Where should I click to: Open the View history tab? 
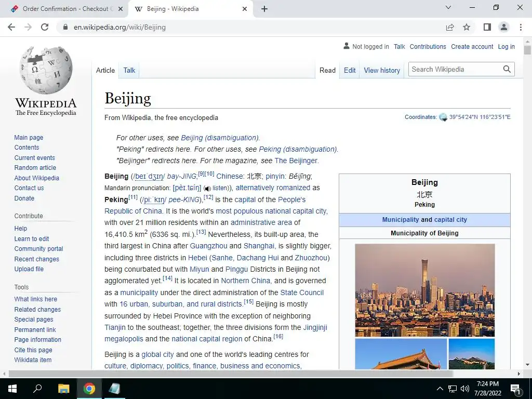tap(382, 70)
